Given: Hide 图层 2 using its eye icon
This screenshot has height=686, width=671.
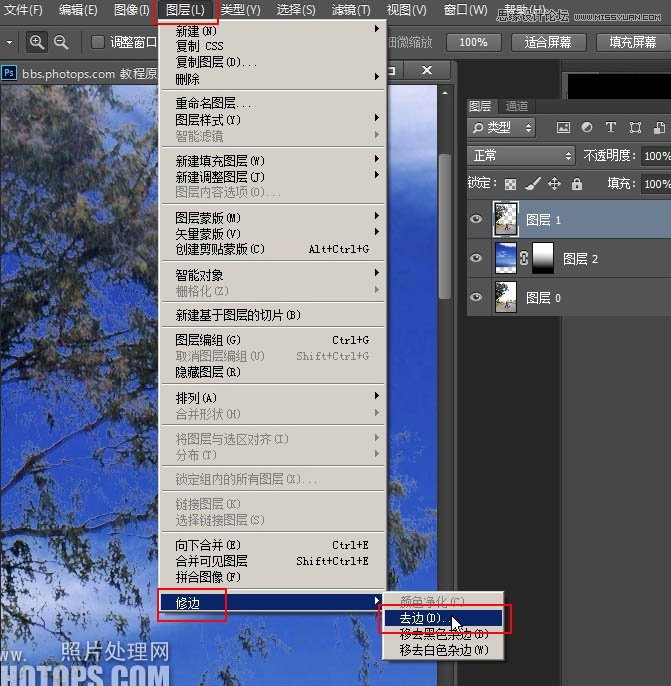Looking at the screenshot, I should [476, 258].
